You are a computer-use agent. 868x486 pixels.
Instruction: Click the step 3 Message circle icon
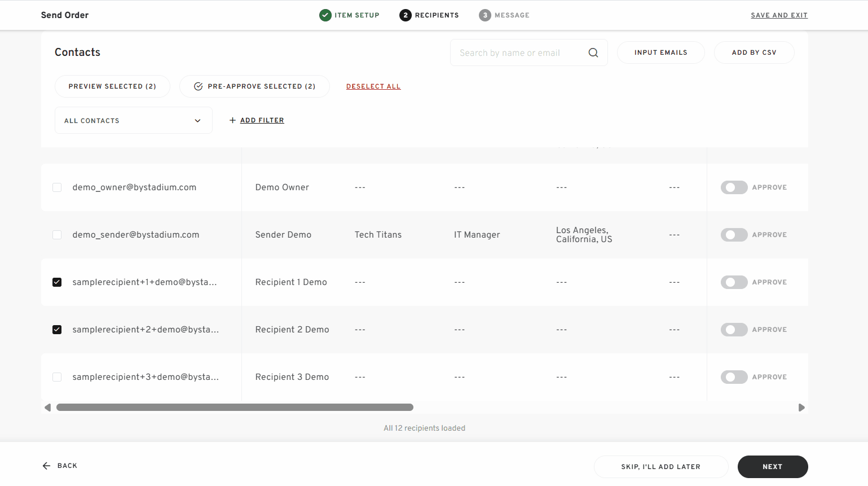coord(485,15)
